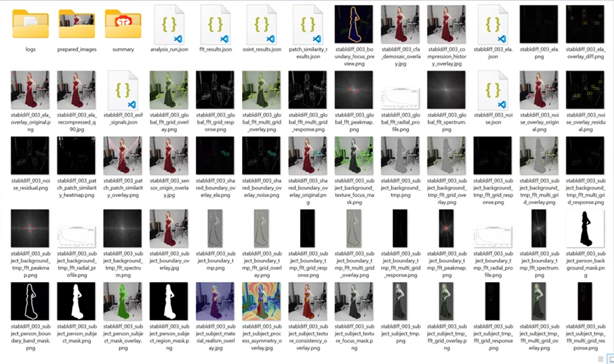Viewport: 614px width, 364px height.
Task: Select the subject_subject_process_asymmetry_overlay.jpg thumbnail
Action: point(261,301)
